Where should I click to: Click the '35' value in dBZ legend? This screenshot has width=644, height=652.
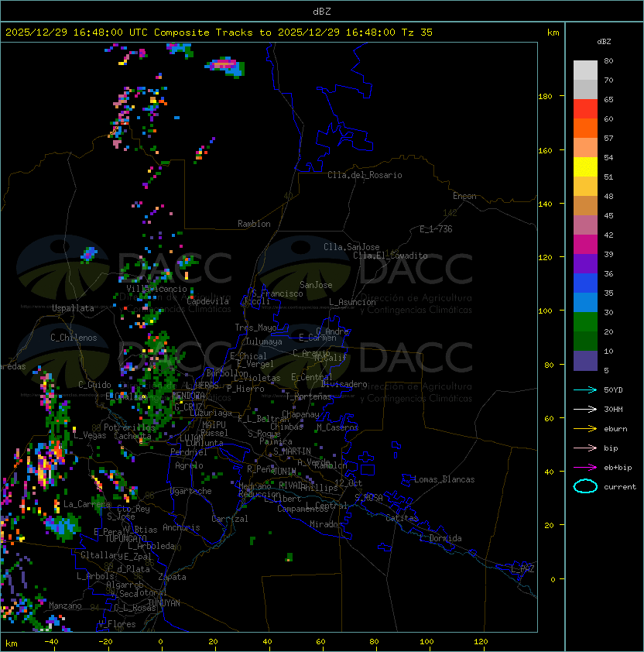608,293
